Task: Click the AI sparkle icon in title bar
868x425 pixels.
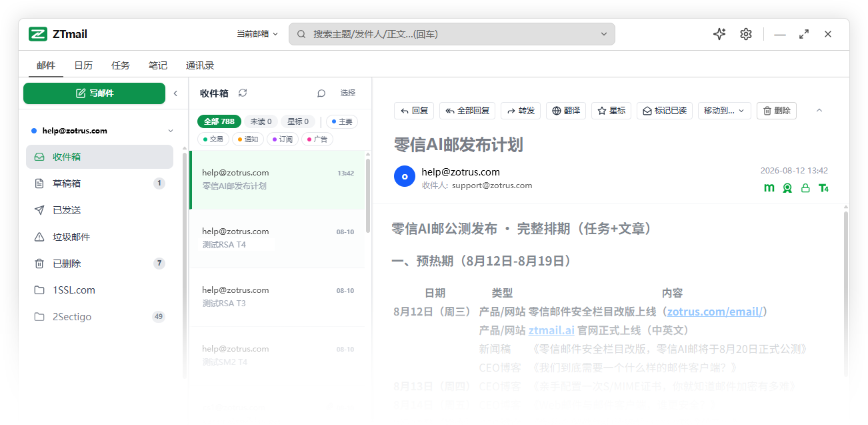Action: (x=719, y=34)
